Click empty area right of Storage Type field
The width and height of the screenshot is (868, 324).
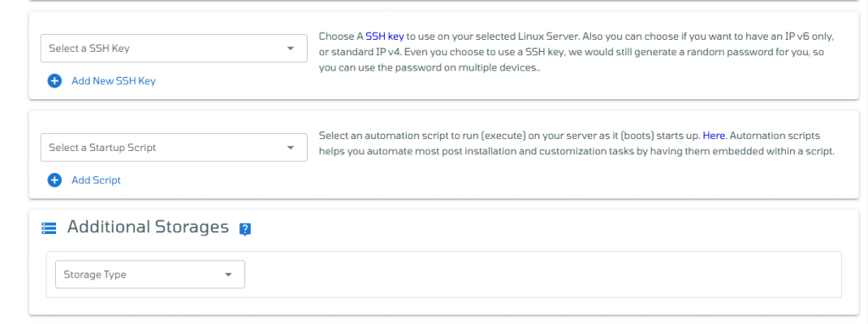(542, 275)
